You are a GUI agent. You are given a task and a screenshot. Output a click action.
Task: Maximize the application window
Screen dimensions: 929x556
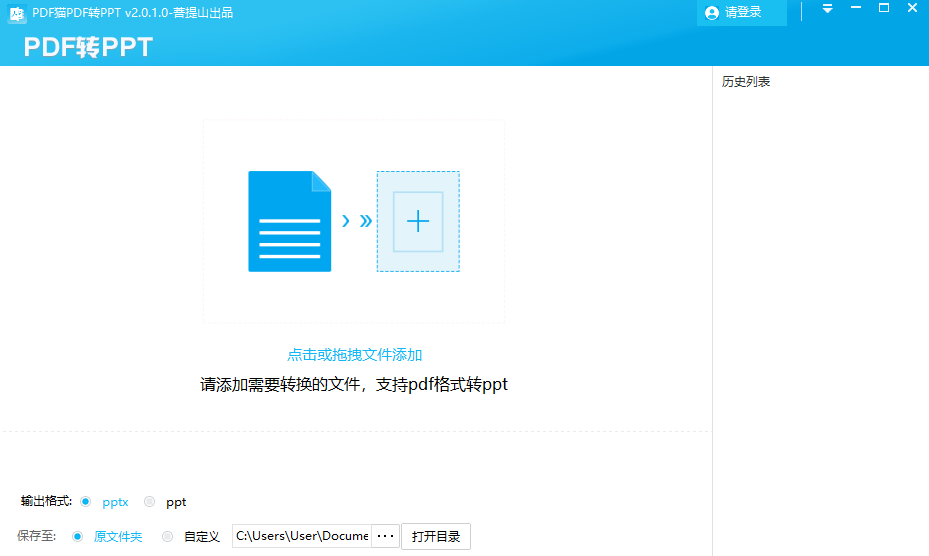coord(883,9)
